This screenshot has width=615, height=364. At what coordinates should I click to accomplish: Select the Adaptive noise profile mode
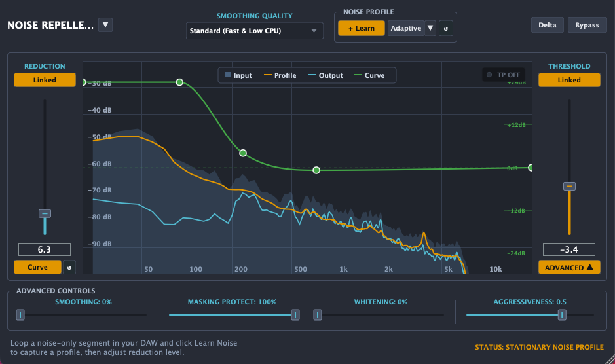pos(406,28)
